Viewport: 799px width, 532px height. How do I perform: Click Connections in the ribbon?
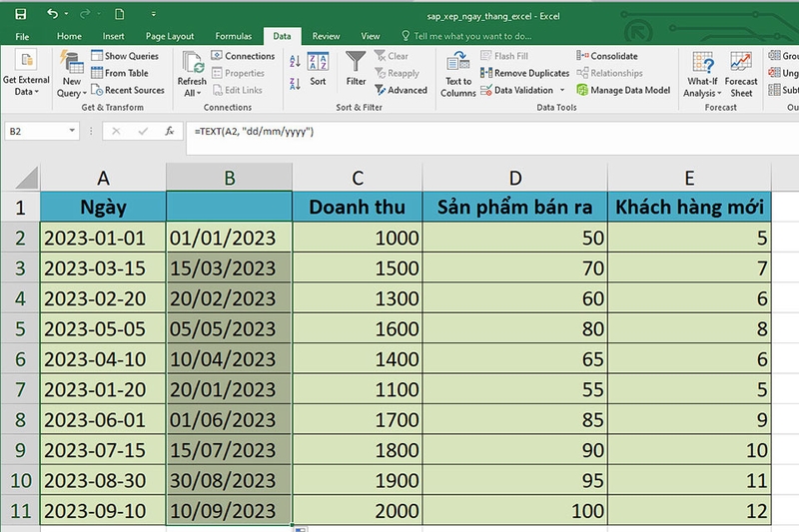243,56
